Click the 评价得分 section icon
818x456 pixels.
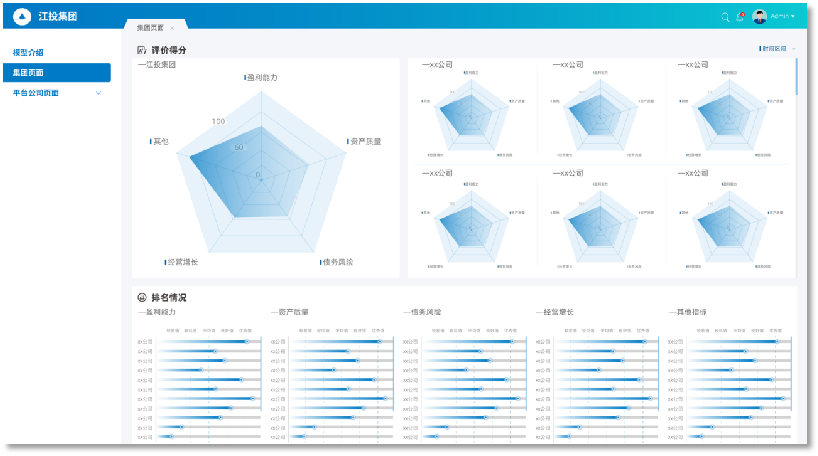(142, 50)
